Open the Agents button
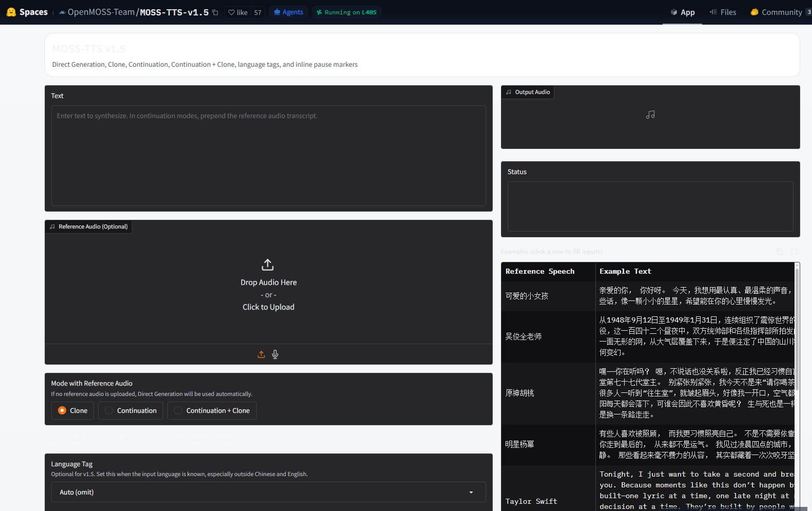The width and height of the screenshot is (812, 511). pyautogui.click(x=288, y=12)
